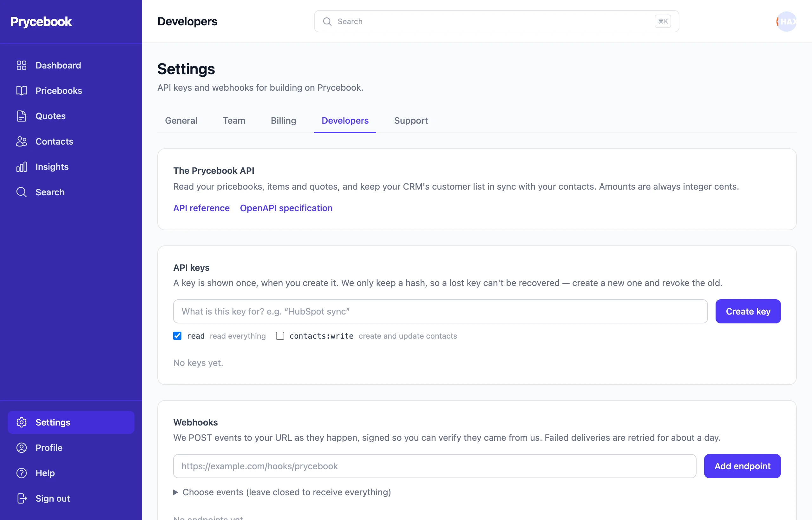Go to the Quotes menu label
The width and height of the screenshot is (812, 520).
coord(51,116)
